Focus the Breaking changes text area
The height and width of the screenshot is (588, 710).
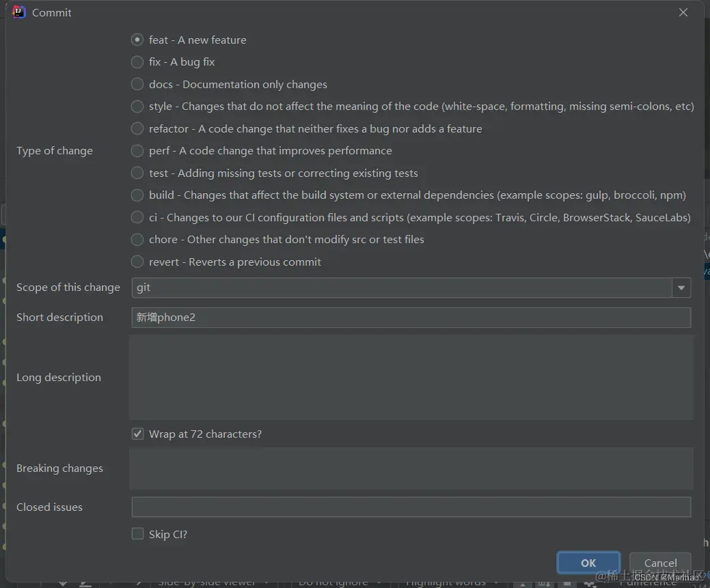pyautogui.click(x=411, y=468)
